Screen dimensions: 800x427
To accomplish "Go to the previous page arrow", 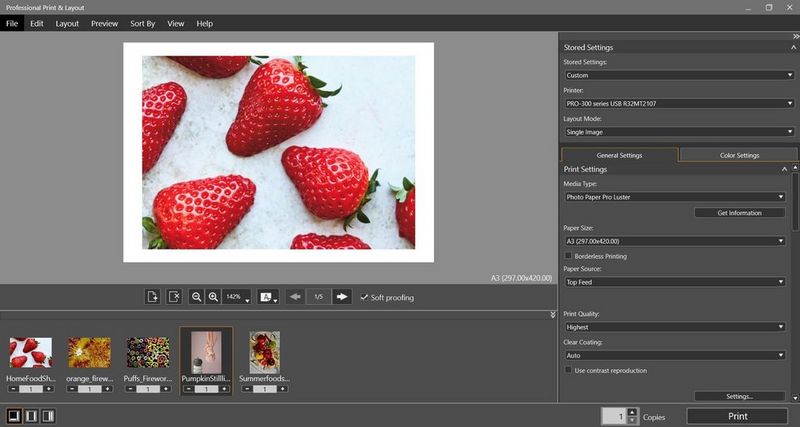I will click(x=295, y=297).
